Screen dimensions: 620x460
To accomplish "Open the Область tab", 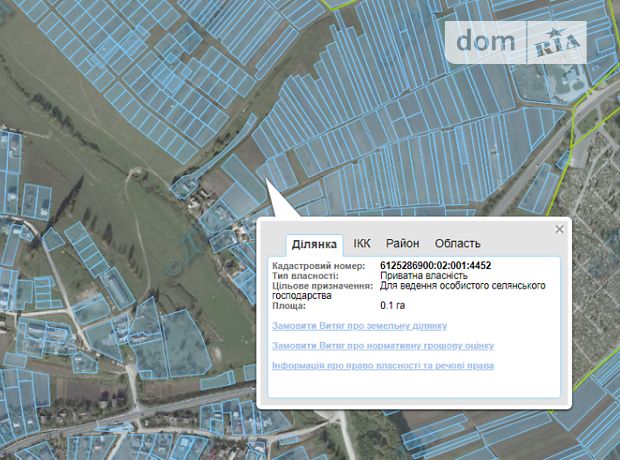I will pyautogui.click(x=457, y=243).
